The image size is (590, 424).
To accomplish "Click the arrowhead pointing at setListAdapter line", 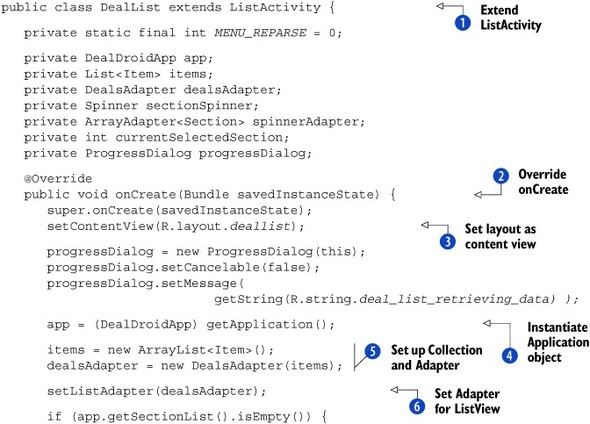I will (395, 390).
